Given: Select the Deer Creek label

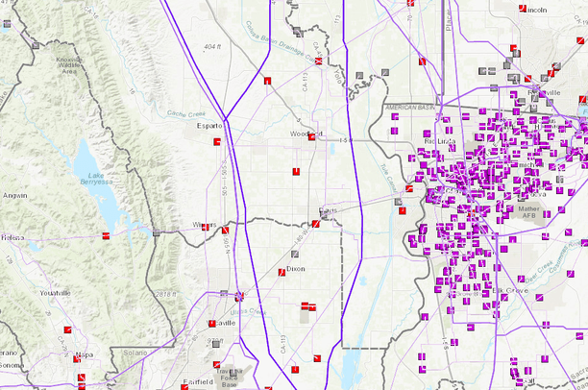Looking at the screenshot, I should [540, 272].
